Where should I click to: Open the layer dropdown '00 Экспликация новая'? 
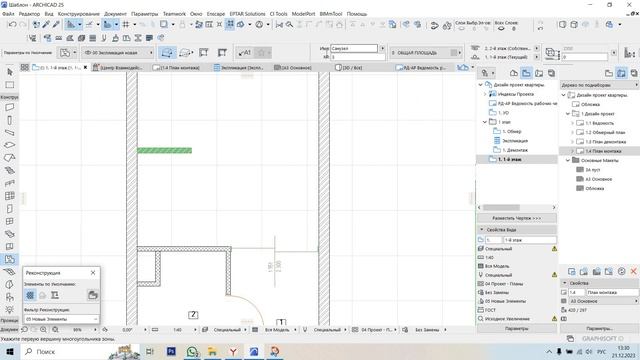coord(118,53)
